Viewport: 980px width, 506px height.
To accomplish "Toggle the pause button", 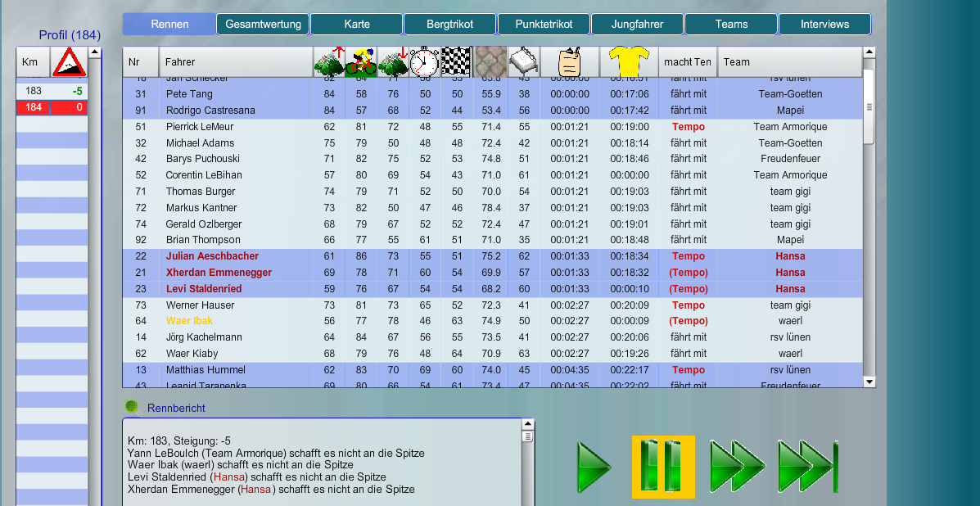I will pos(664,467).
